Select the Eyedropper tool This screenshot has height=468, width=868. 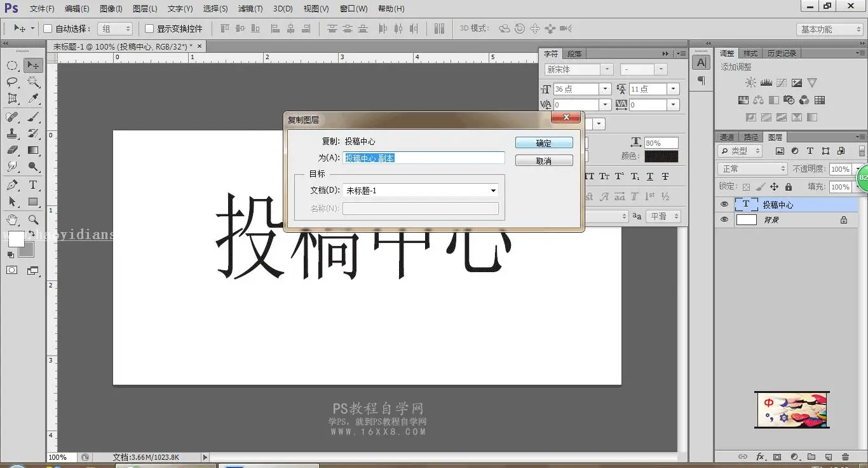(33, 99)
